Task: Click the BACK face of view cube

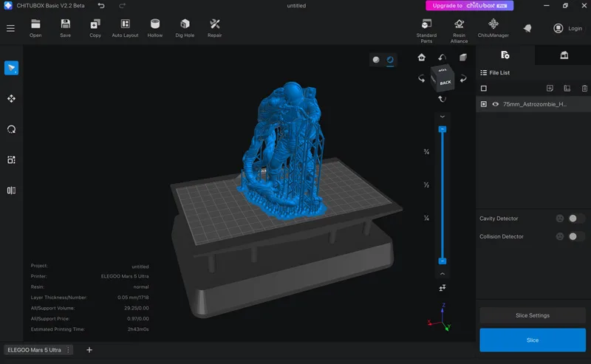Action: pyautogui.click(x=445, y=83)
